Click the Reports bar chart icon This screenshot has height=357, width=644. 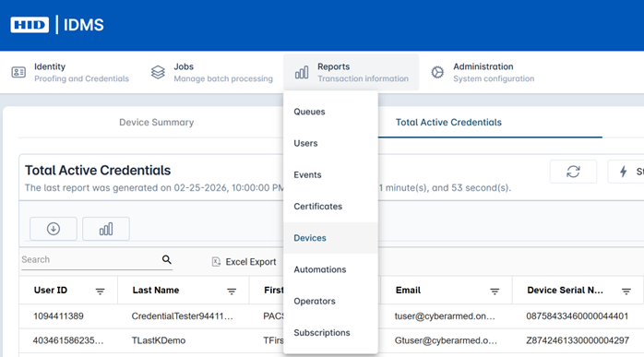point(302,73)
